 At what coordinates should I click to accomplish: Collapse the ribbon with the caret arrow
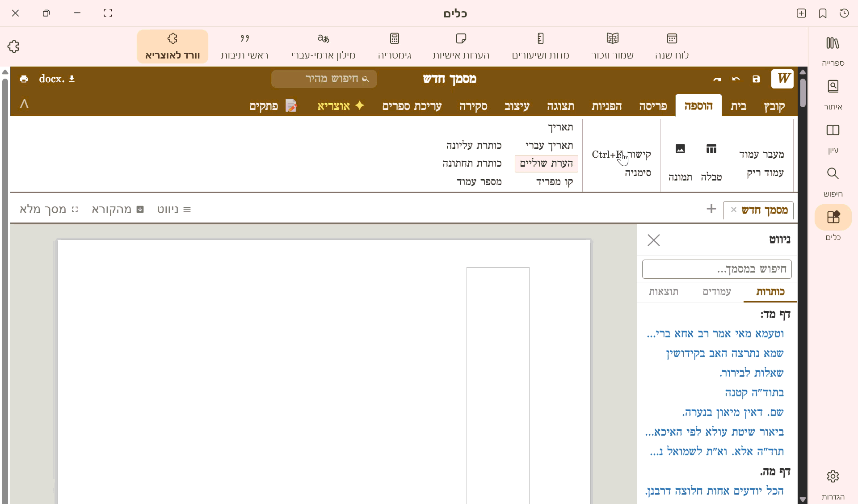click(24, 104)
